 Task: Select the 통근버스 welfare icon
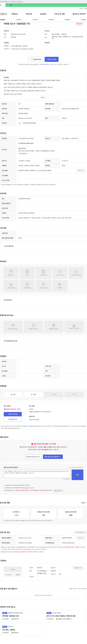click(x=11, y=273)
